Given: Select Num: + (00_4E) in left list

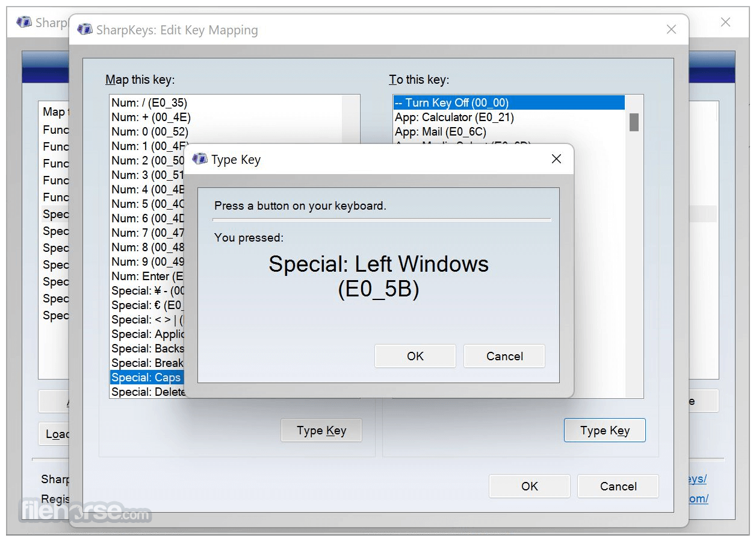Looking at the screenshot, I should pyautogui.click(x=226, y=117).
